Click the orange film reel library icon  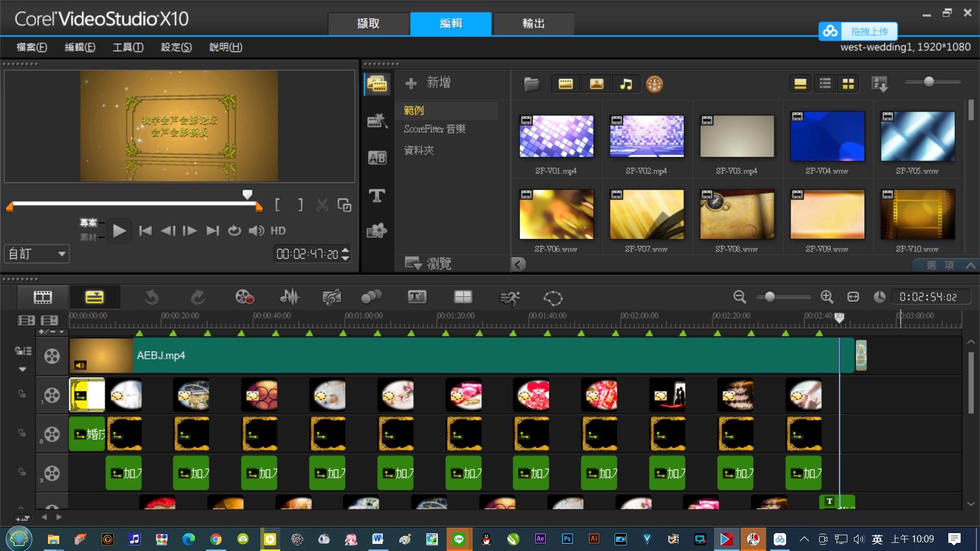[654, 84]
